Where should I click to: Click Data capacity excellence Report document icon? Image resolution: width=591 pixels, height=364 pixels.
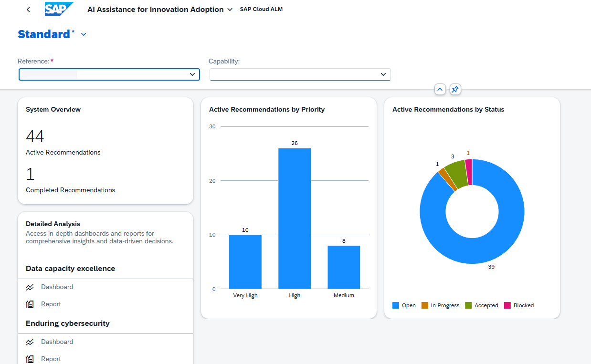pos(30,304)
